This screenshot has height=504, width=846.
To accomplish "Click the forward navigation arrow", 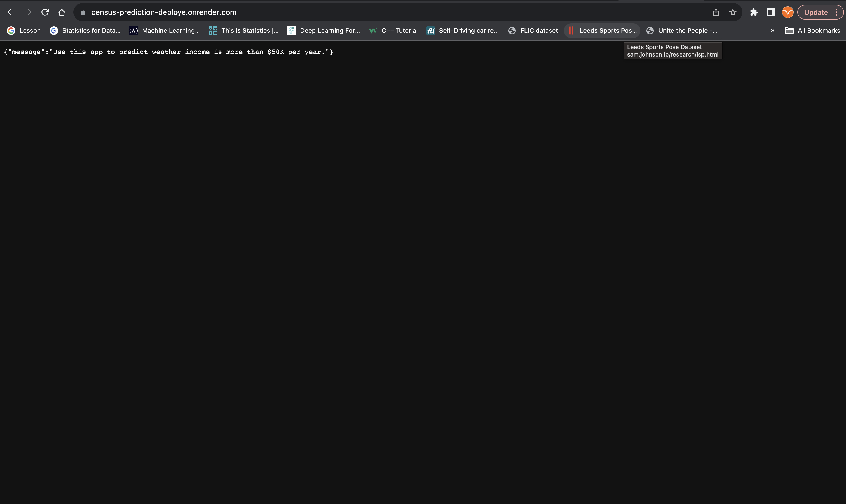I will [x=28, y=12].
